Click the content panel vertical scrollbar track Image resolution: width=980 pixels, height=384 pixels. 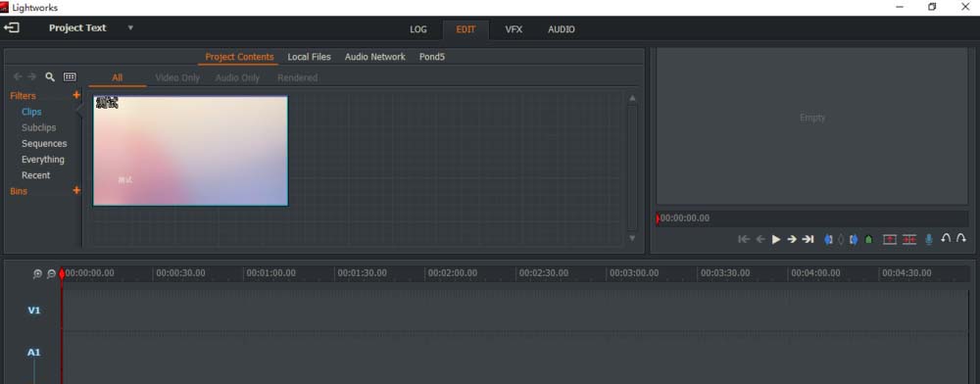[632, 168]
